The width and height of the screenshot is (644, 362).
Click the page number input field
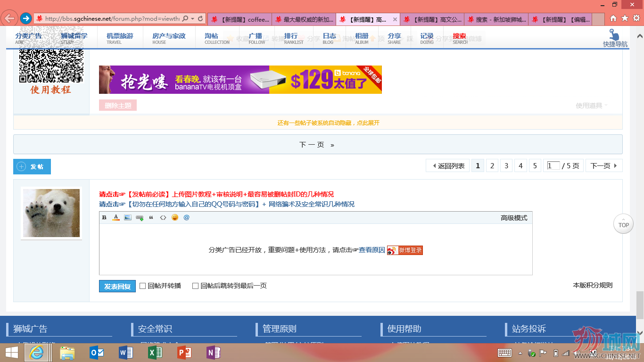coord(553,166)
